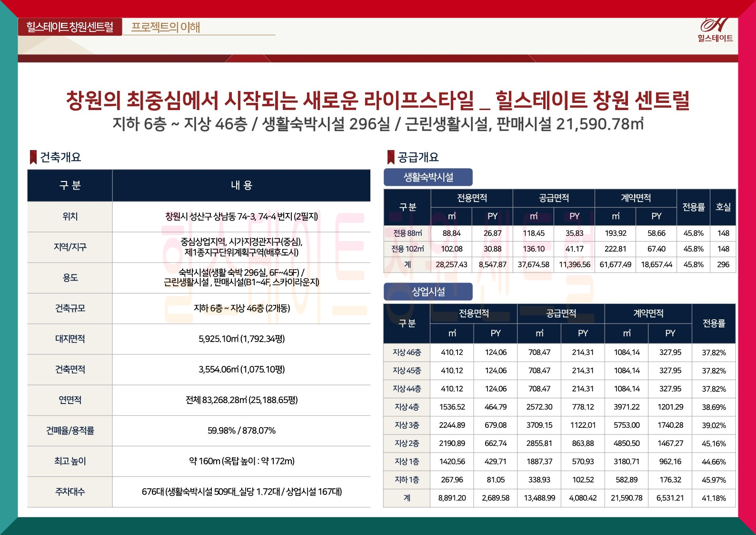The image size is (756, 535).
Task: Click the 대지면적 row label
Action: [x=70, y=339]
